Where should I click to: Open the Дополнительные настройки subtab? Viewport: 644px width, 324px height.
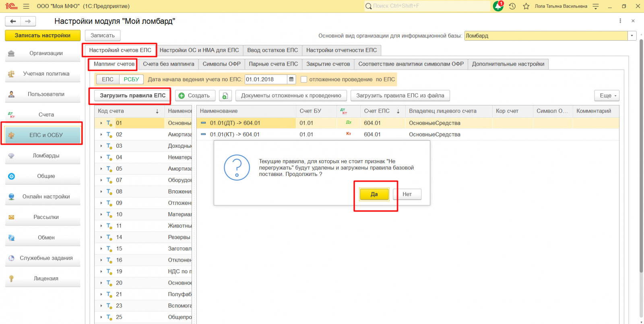click(x=508, y=64)
